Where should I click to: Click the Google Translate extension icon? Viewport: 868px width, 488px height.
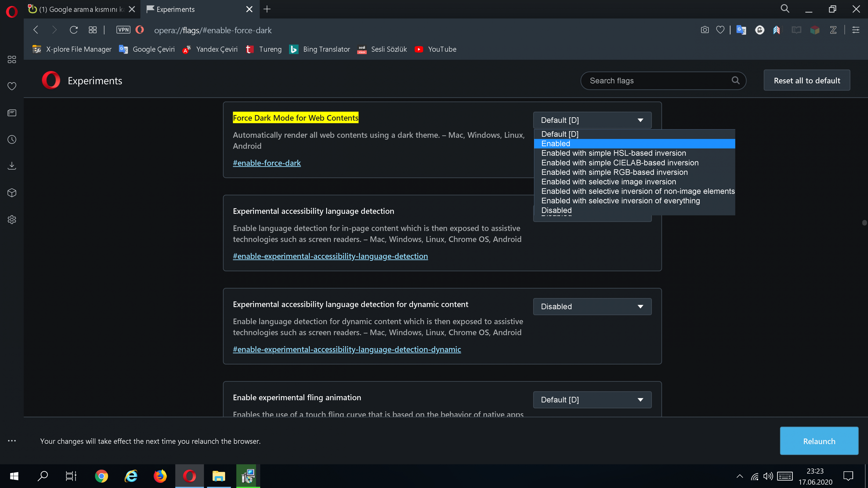741,30
